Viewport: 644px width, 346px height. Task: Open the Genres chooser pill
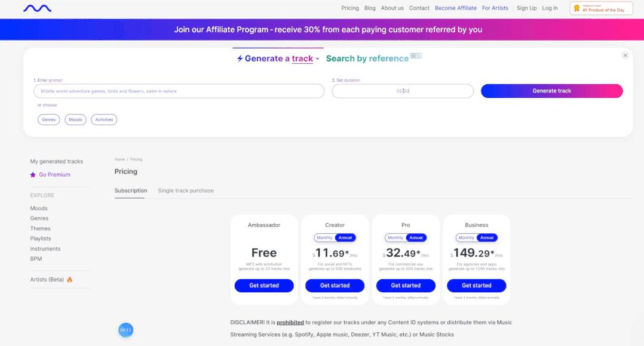48,120
